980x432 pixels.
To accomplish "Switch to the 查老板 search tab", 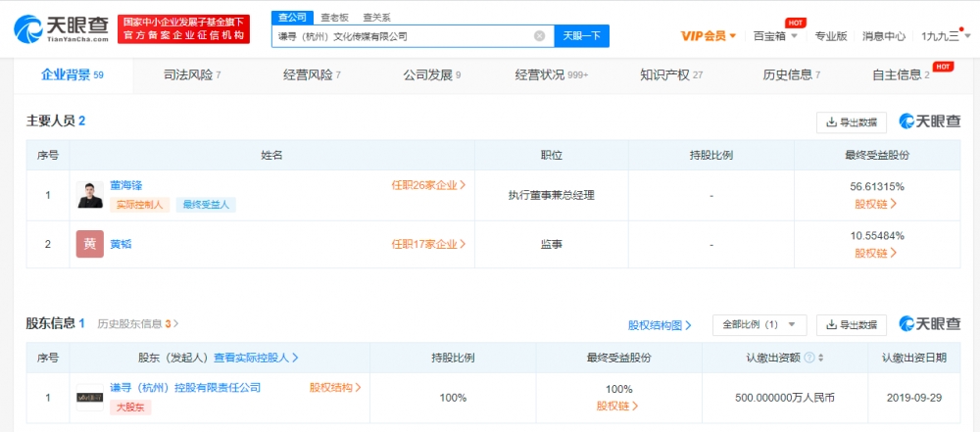I will pos(334,18).
